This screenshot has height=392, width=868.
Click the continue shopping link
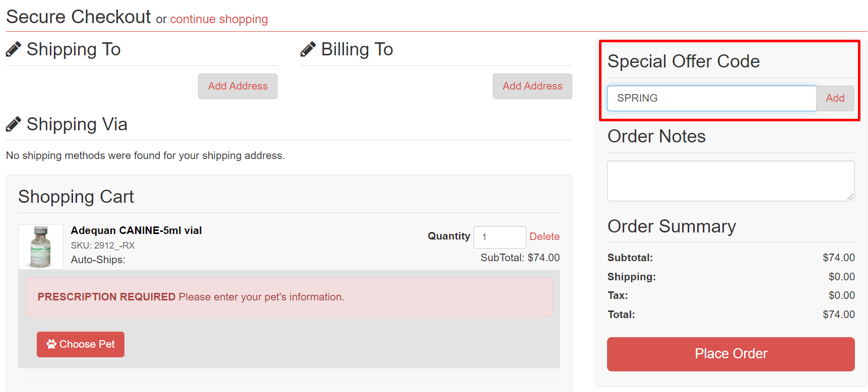pos(219,19)
